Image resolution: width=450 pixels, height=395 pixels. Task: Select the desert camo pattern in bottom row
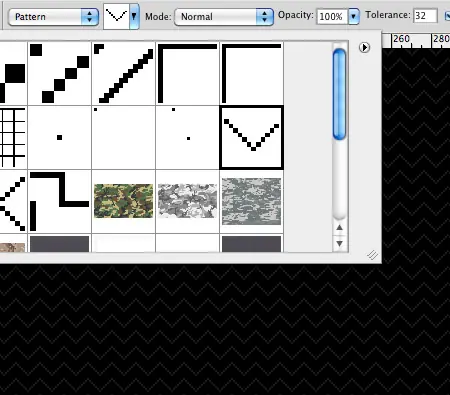(x=13, y=243)
